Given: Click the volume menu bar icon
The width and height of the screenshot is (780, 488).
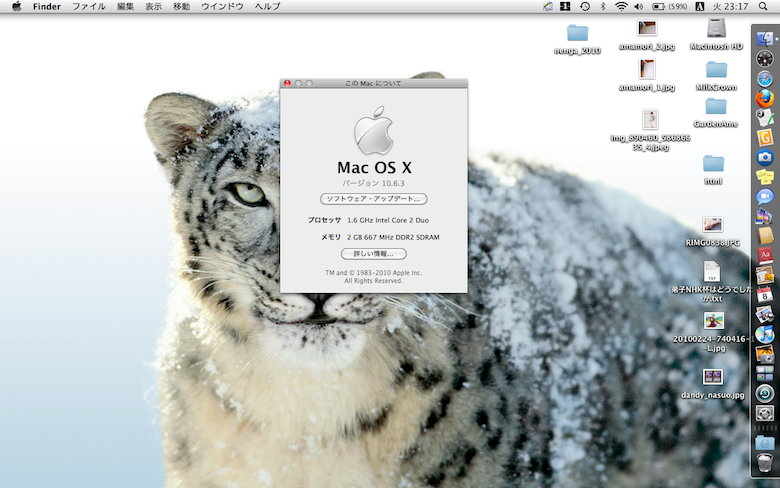Looking at the screenshot, I should click(x=639, y=6).
